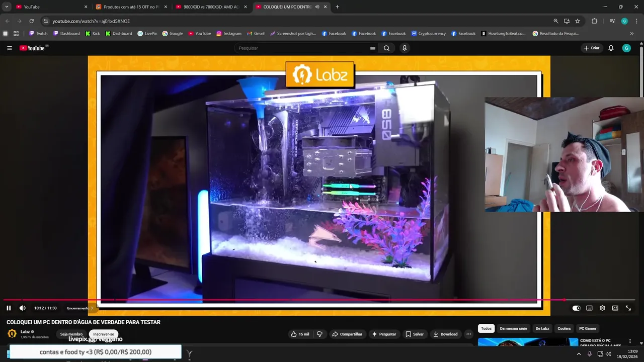This screenshot has height=362, width=644.
Task: Click the Seja membro button
Action: tap(71, 334)
